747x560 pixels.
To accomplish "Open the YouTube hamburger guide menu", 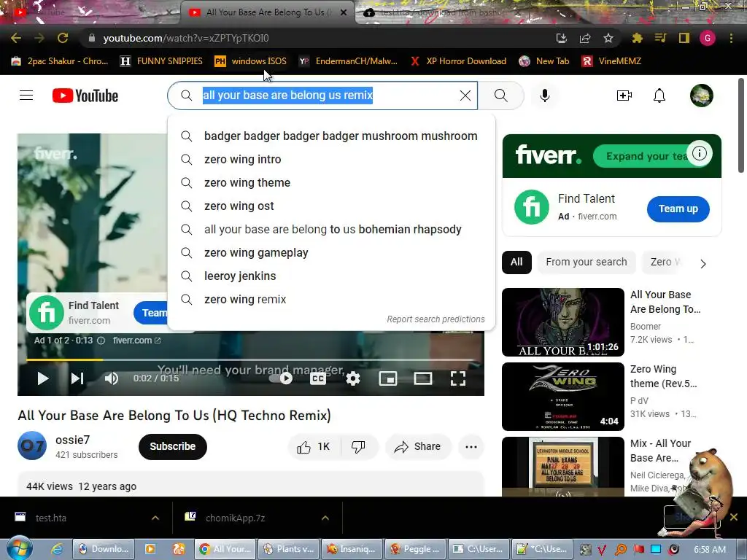I will click(26, 96).
